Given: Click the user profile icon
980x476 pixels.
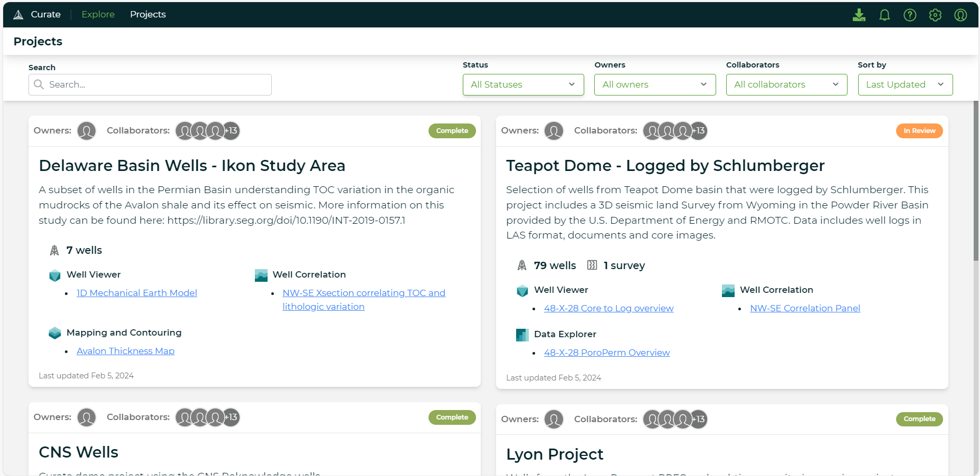Looking at the screenshot, I should click(x=960, y=15).
